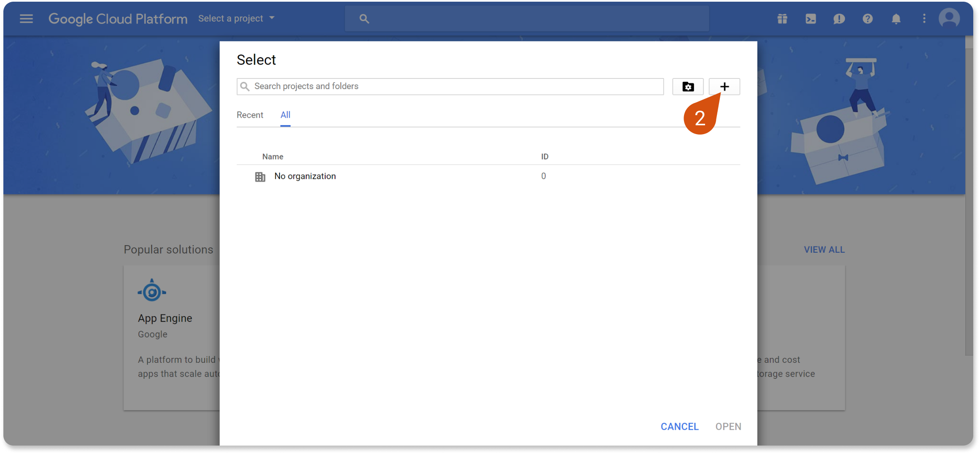
Task: Open the help question mark icon
Action: tap(867, 19)
